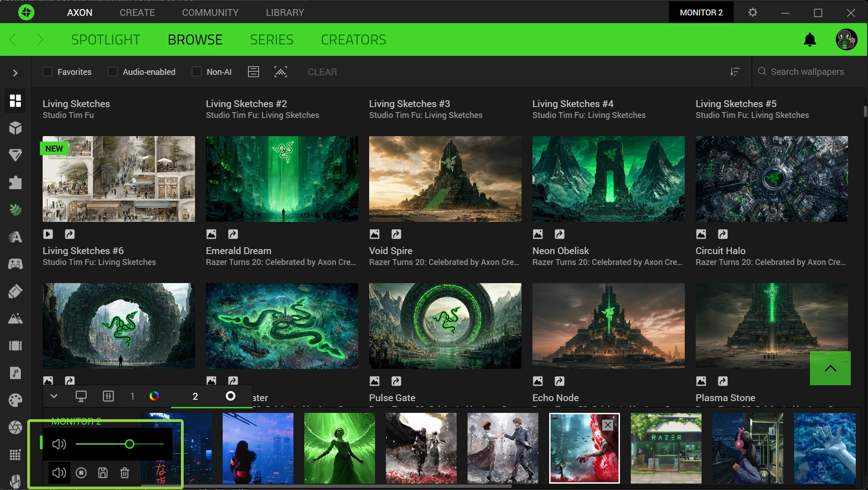Select the BROWSE section

click(x=195, y=40)
